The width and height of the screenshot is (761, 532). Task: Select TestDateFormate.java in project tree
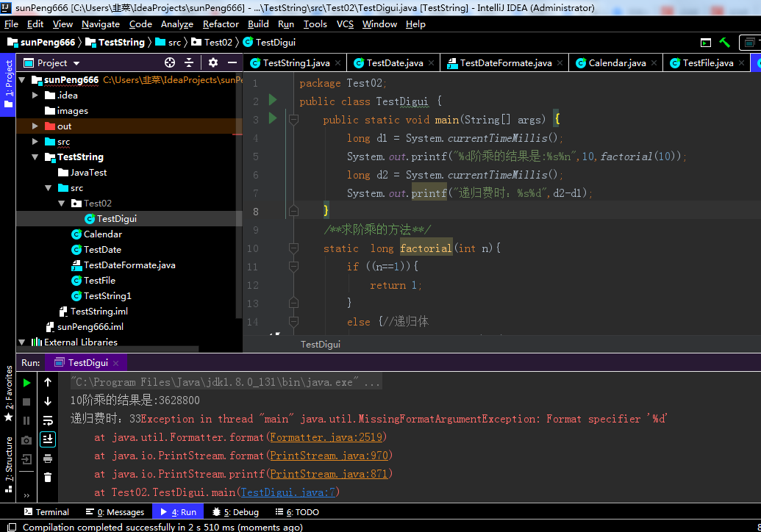(x=129, y=265)
